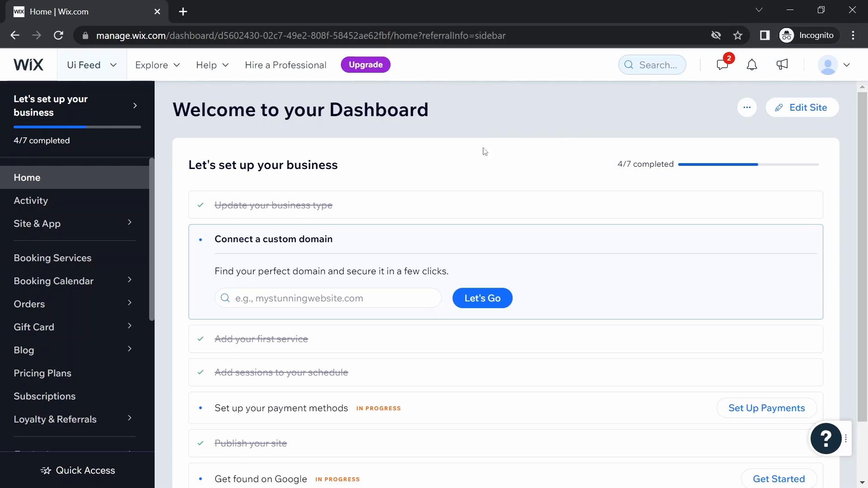The height and width of the screenshot is (488, 868).
Task: Go back with browser back arrow
Action: [x=15, y=35]
